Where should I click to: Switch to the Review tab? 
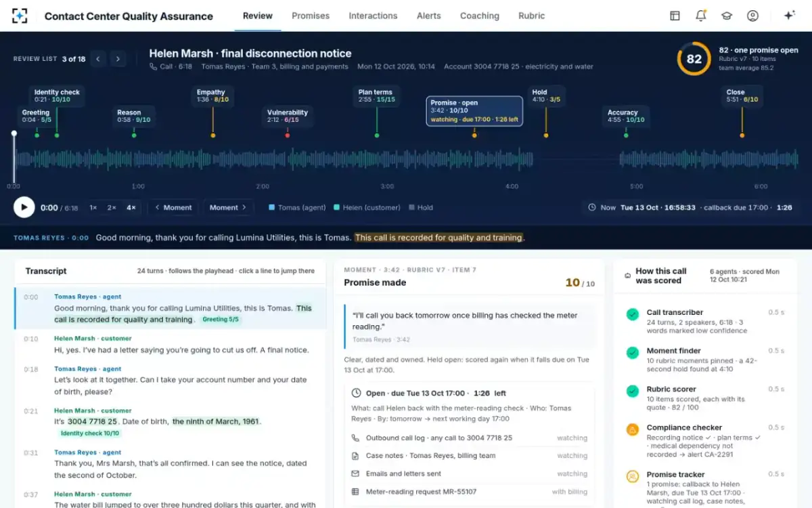tap(258, 16)
